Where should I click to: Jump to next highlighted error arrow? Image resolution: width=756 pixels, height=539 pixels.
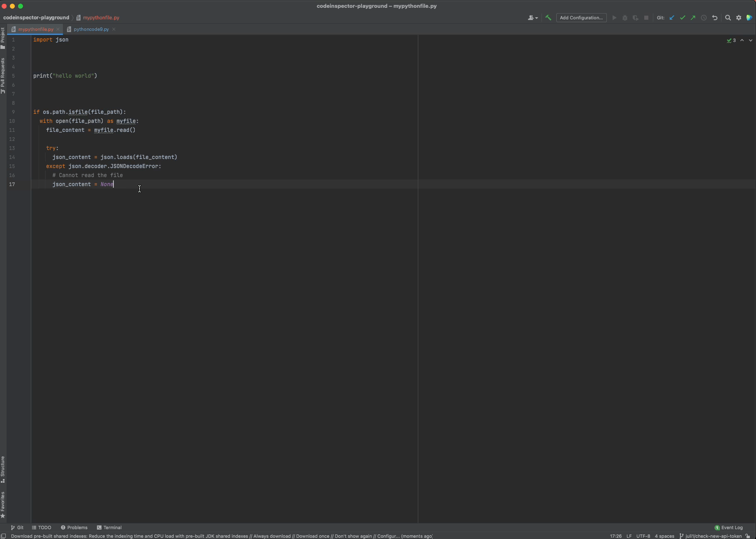[751, 40]
